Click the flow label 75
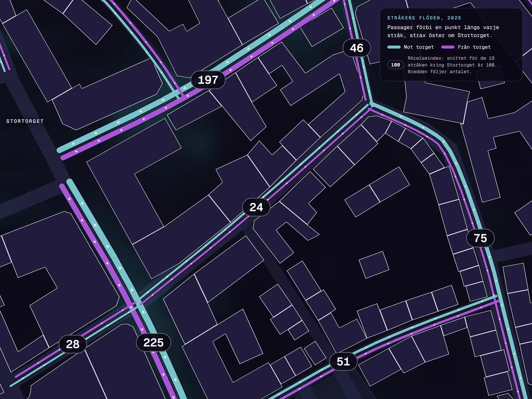 click(x=480, y=238)
